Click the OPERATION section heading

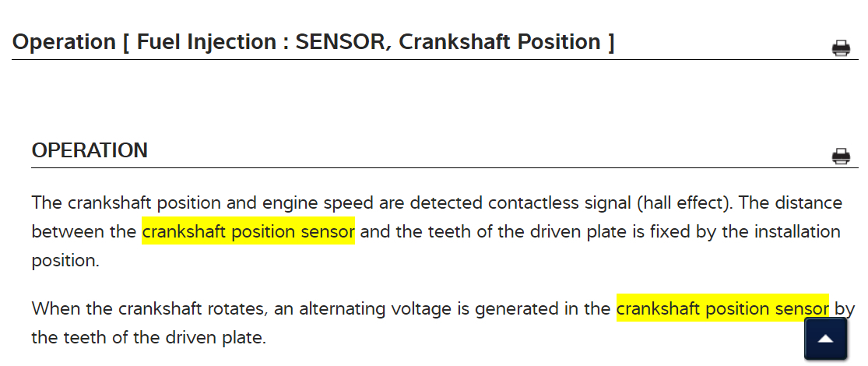coord(90,150)
